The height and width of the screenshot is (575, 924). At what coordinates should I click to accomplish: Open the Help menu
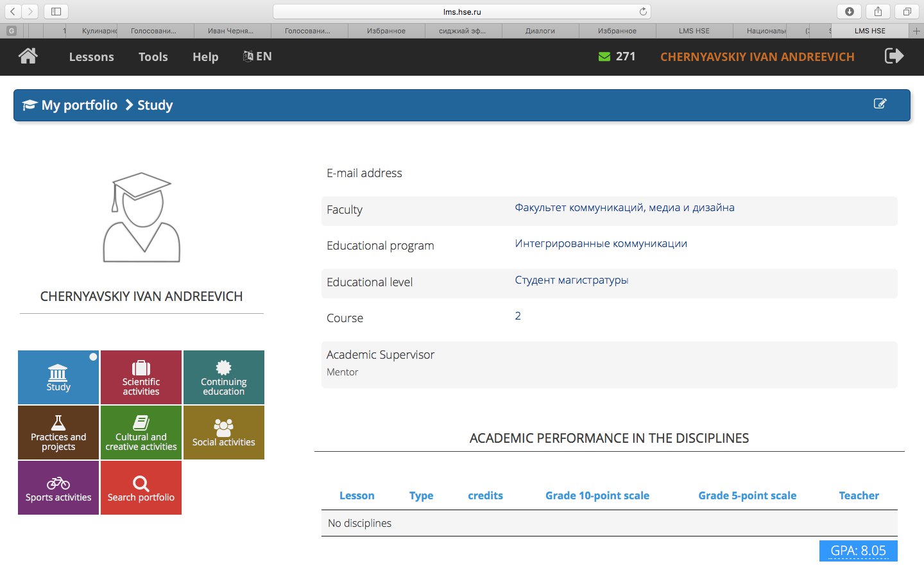pos(205,57)
